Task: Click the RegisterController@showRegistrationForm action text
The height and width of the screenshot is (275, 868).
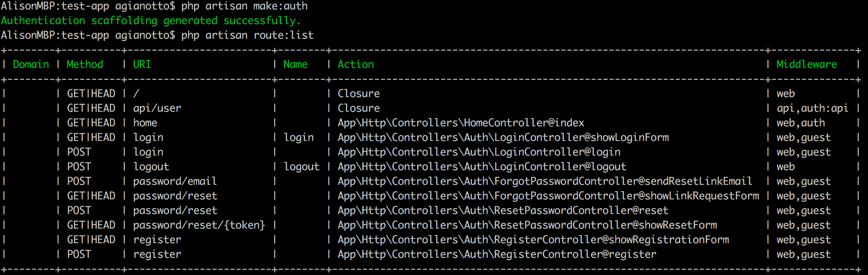Action: pyautogui.click(x=533, y=240)
